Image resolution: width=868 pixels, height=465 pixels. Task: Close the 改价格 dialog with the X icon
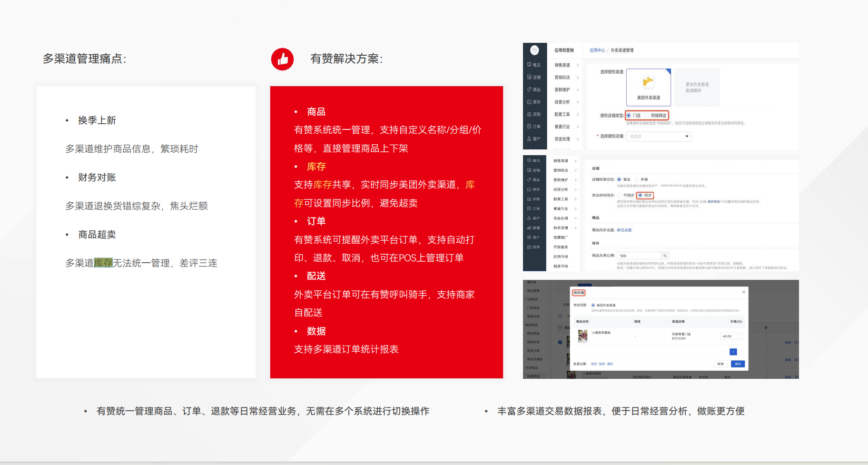(743, 292)
